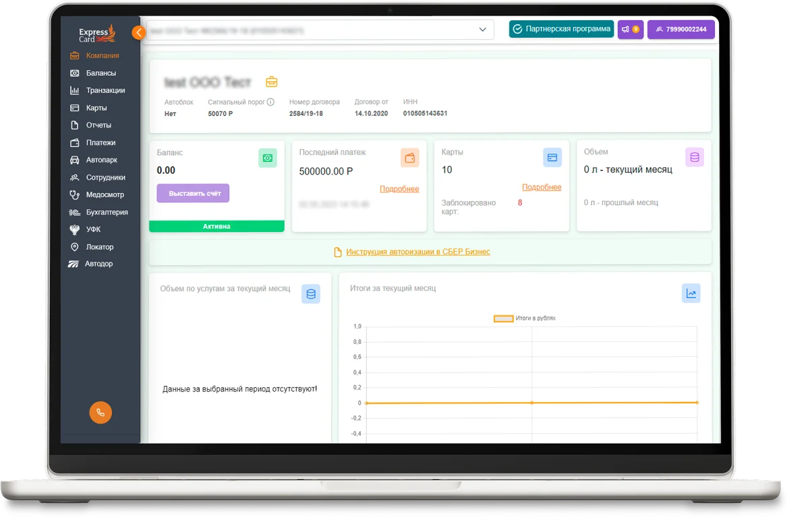Click the info icon next to Сигнальный порог
The image size is (812, 518).
(x=270, y=102)
